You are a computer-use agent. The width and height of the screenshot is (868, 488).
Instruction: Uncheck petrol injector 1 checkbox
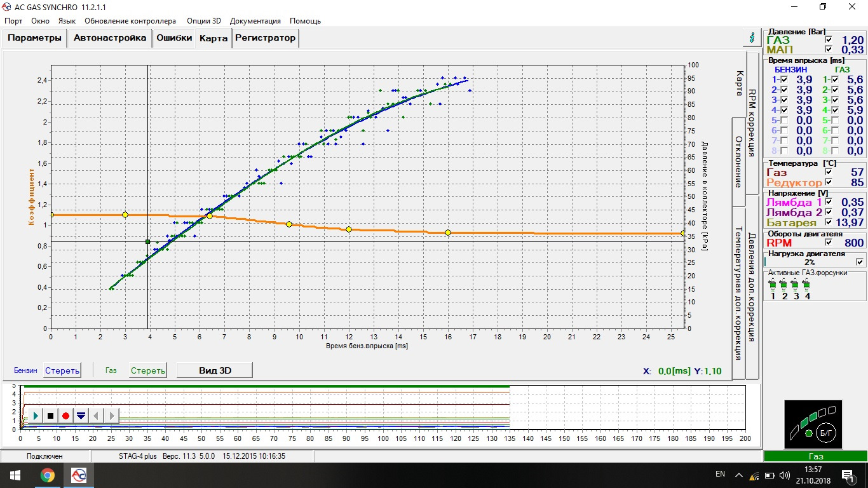point(785,79)
